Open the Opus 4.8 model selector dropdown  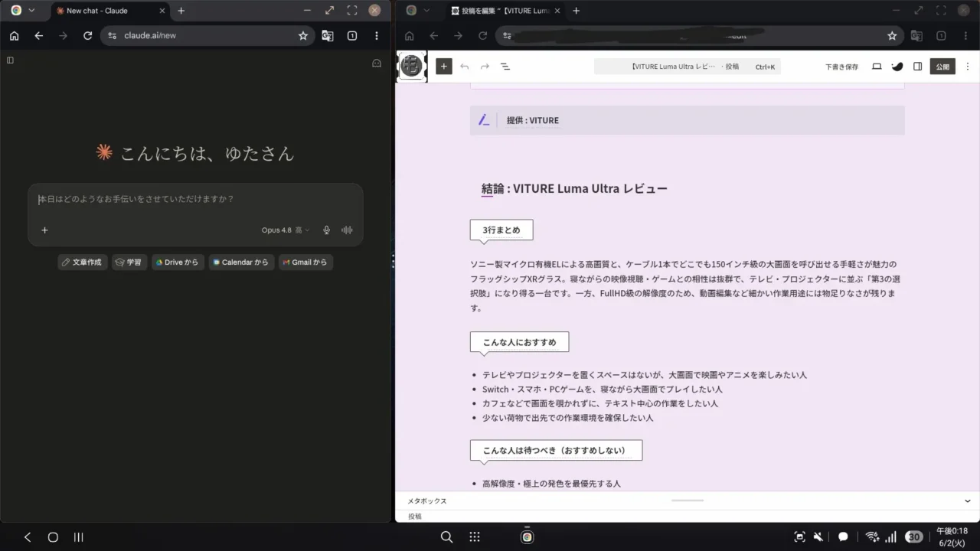(x=285, y=230)
